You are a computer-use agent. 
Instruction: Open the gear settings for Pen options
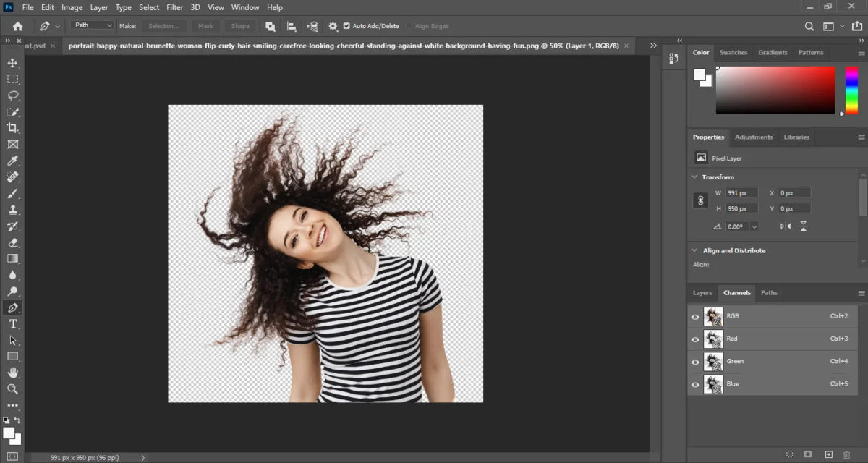333,26
